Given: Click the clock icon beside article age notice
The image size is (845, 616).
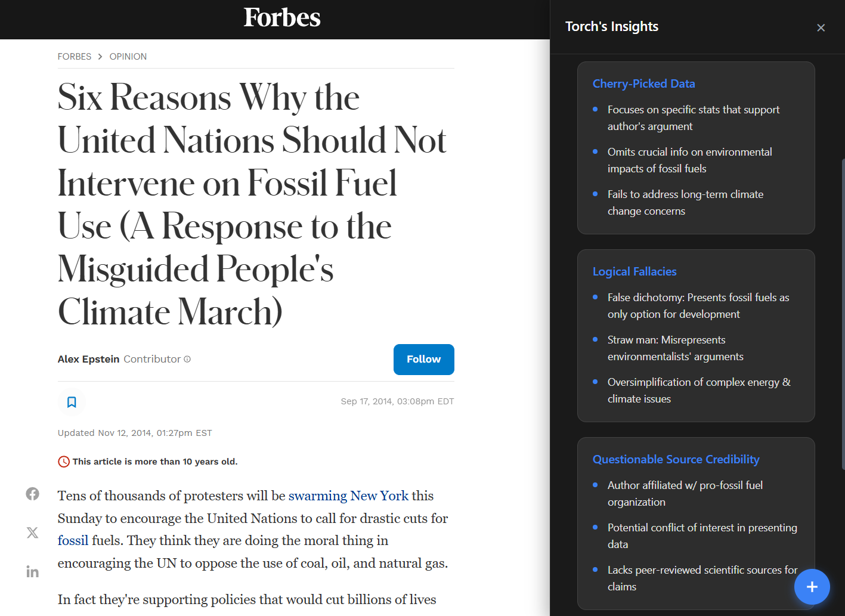Looking at the screenshot, I should click(x=64, y=462).
